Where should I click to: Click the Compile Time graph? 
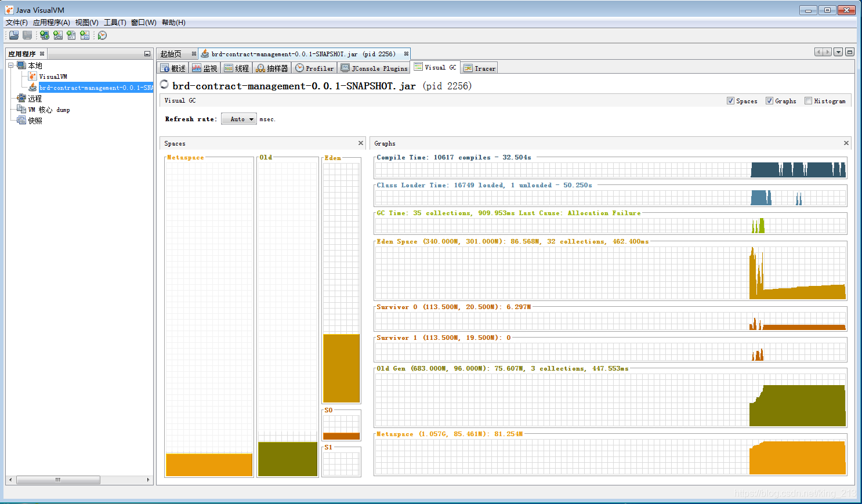point(610,169)
